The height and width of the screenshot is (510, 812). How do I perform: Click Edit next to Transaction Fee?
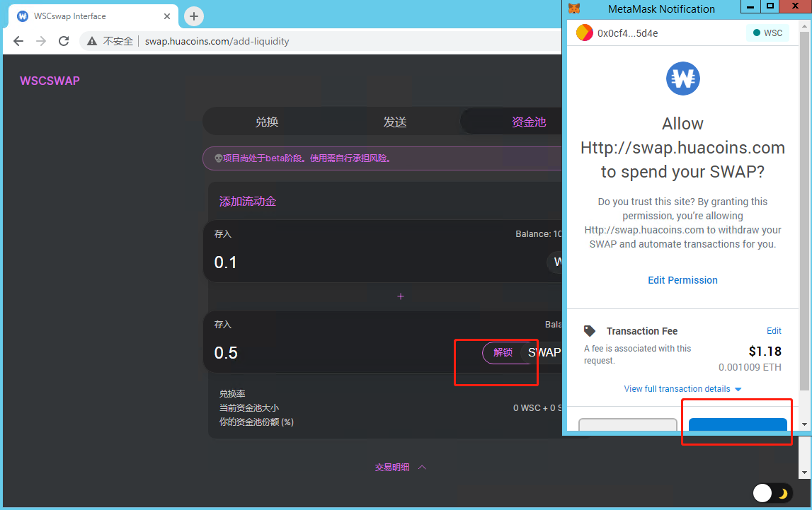pyautogui.click(x=774, y=330)
